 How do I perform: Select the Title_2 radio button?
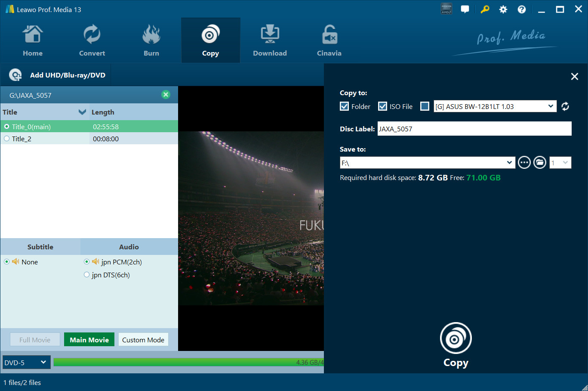7,139
